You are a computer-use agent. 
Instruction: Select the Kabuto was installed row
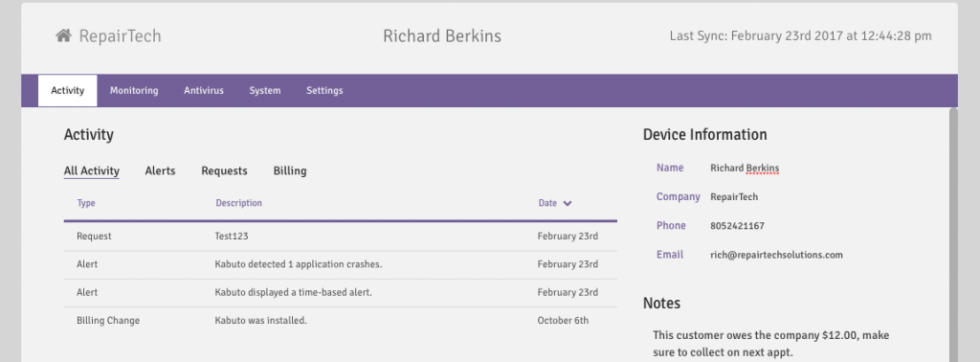click(340, 321)
